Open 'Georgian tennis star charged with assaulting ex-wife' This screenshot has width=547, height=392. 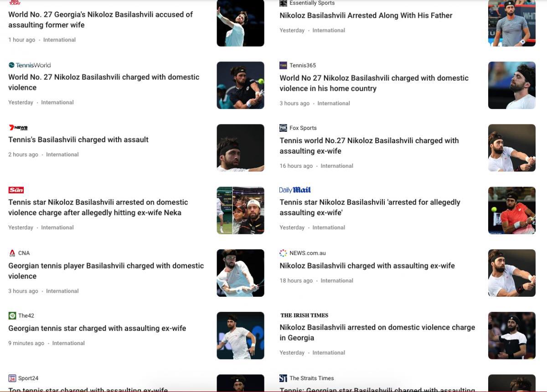[97, 328]
